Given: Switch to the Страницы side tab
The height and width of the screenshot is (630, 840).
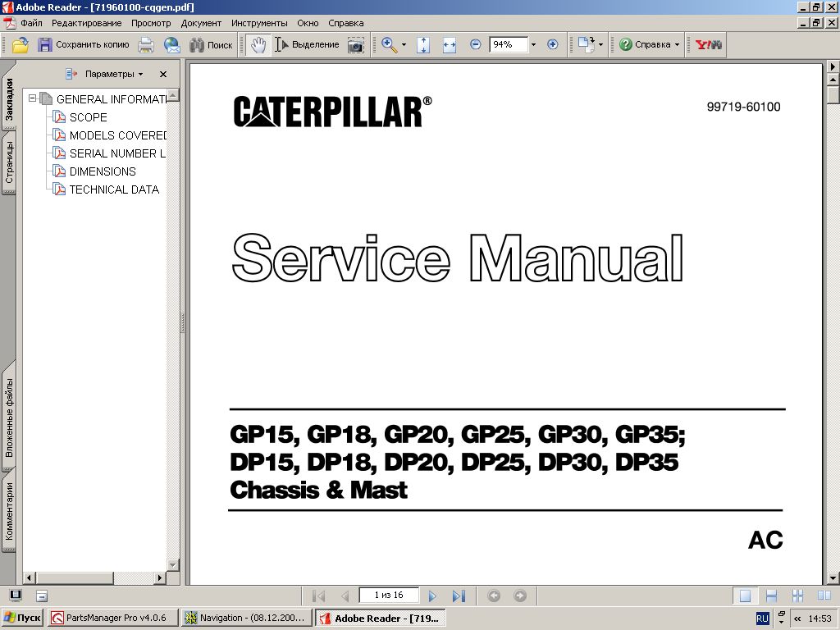Looking at the screenshot, I should 8,162.
